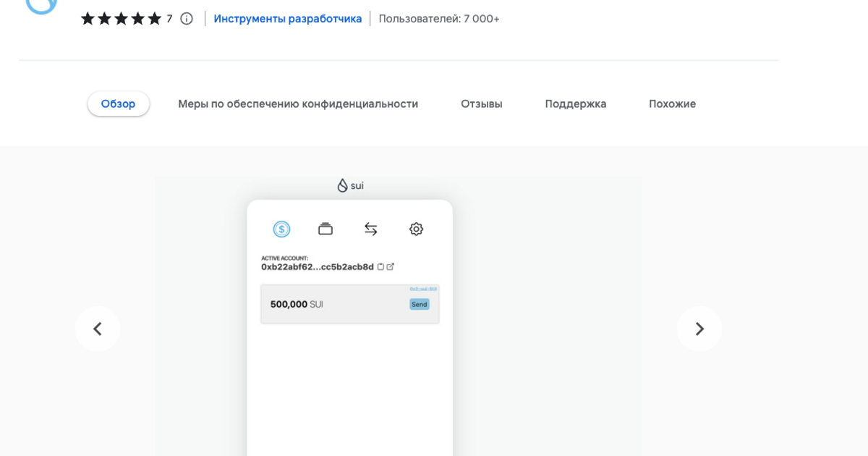Click the 500,000 SUI balance text
The width and height of the screenshot is (868, 456).
point(297,305)
